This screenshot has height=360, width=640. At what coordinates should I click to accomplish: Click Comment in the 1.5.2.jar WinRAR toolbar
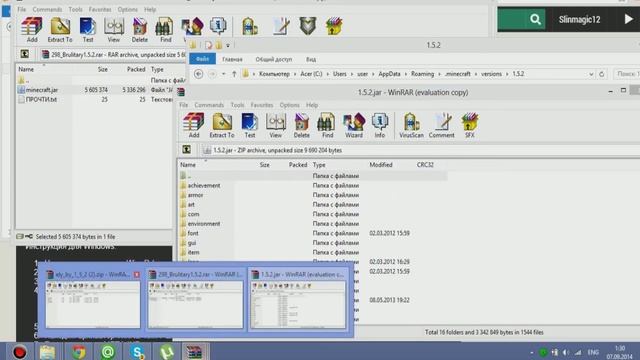click(x=441, y=125)
